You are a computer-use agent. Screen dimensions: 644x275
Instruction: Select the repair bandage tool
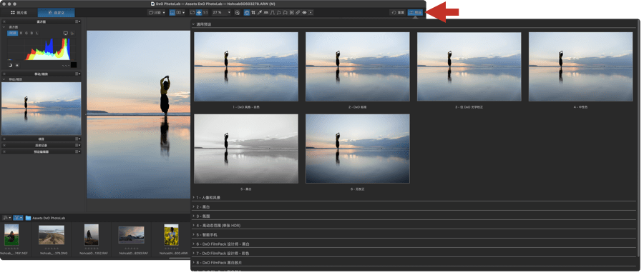(x=298, y=13)
